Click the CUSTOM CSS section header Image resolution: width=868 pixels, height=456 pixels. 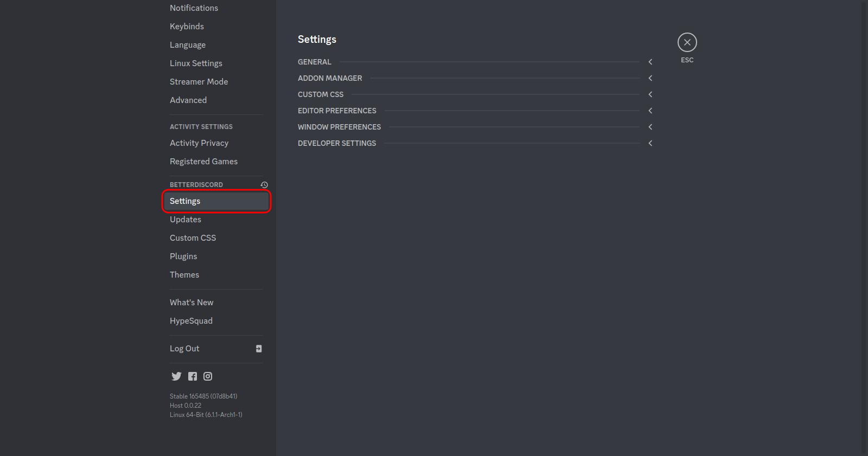tap(321, 94)
